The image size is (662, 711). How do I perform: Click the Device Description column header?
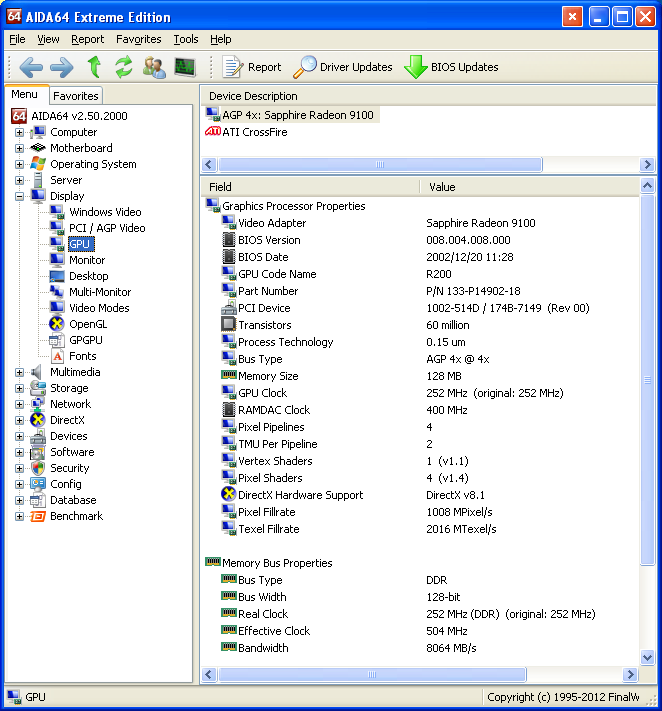(428, 96)
